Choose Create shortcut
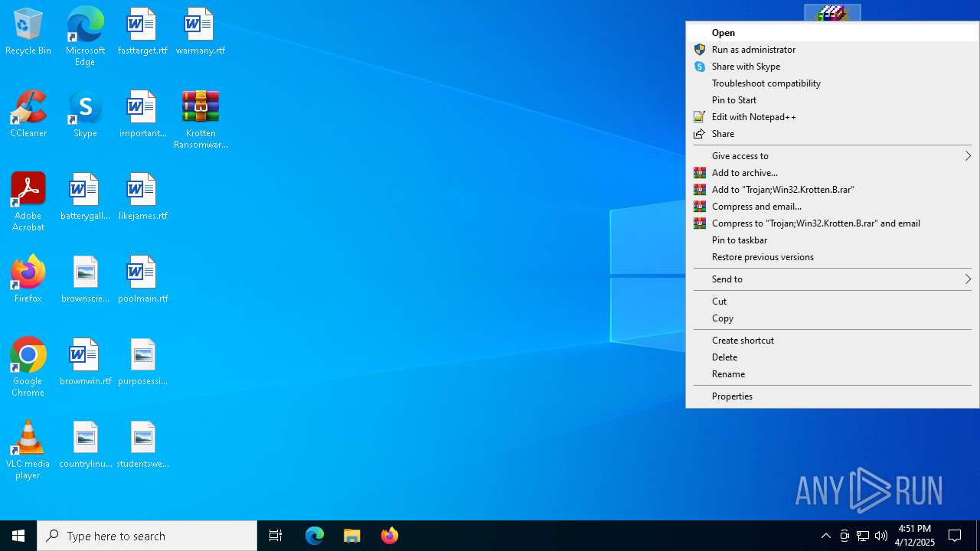This screenshot has height=551, width=980. coord(832,341)
